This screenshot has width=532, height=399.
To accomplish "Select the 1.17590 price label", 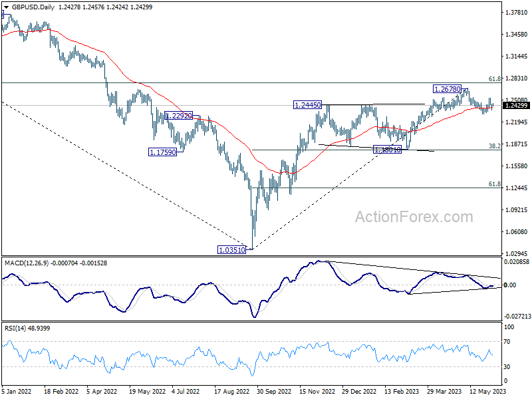I will pyautogui.click(x=163, y=152).
